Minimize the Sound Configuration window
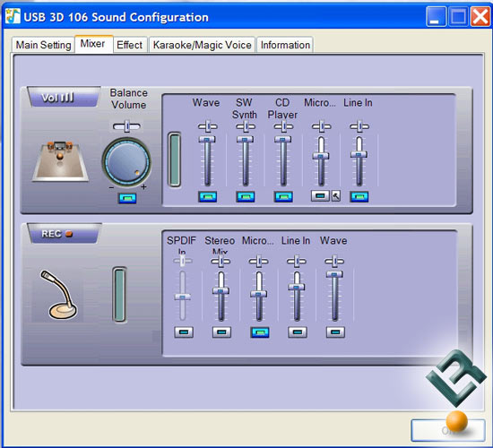This screenshot has width=493, height=448. (437, 16)
